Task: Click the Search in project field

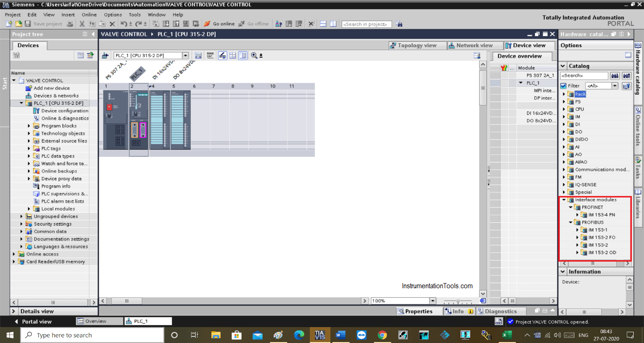Action: (x=367, y=24)
